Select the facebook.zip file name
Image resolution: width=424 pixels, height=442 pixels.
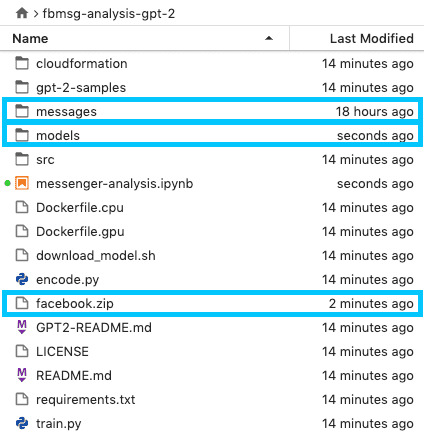tap(75, 304)
